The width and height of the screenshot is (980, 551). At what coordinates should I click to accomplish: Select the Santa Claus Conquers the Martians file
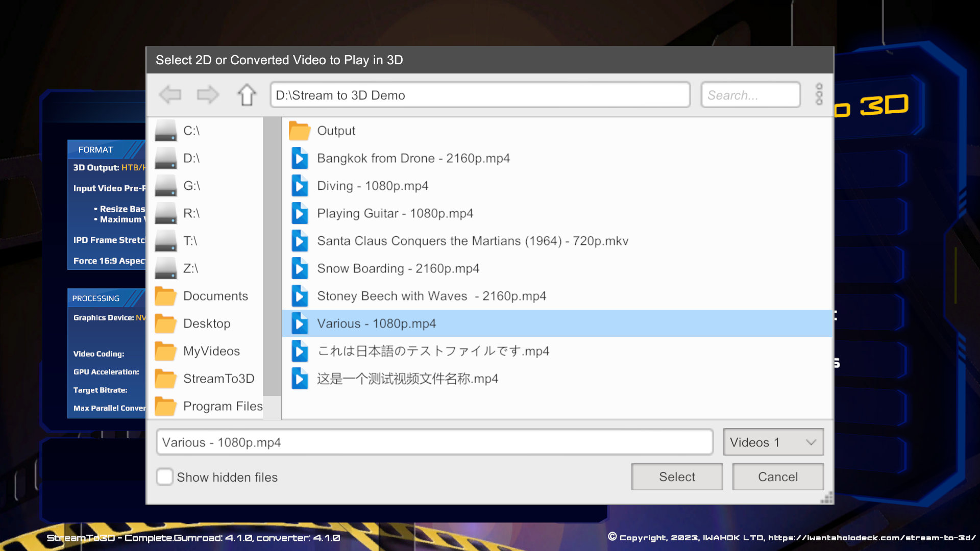click(x=473, y=240)
